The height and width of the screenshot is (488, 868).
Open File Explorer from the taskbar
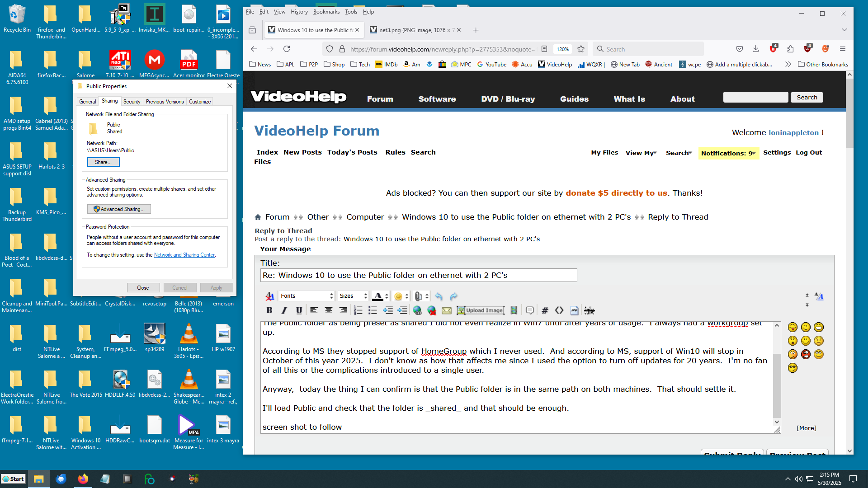click(39, 479)
